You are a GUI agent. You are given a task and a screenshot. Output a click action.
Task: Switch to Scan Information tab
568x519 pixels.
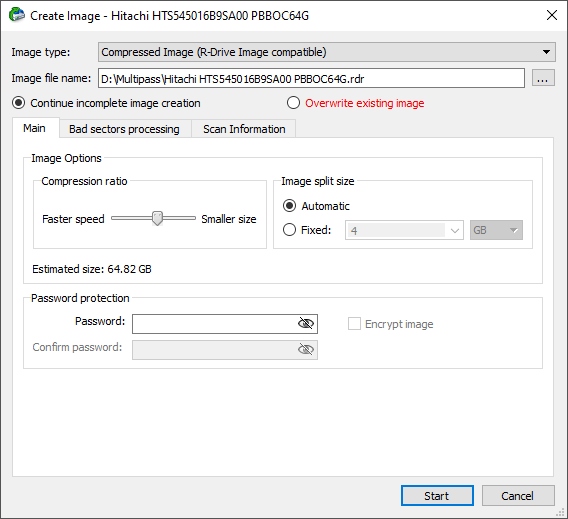[x=244, y=129]
